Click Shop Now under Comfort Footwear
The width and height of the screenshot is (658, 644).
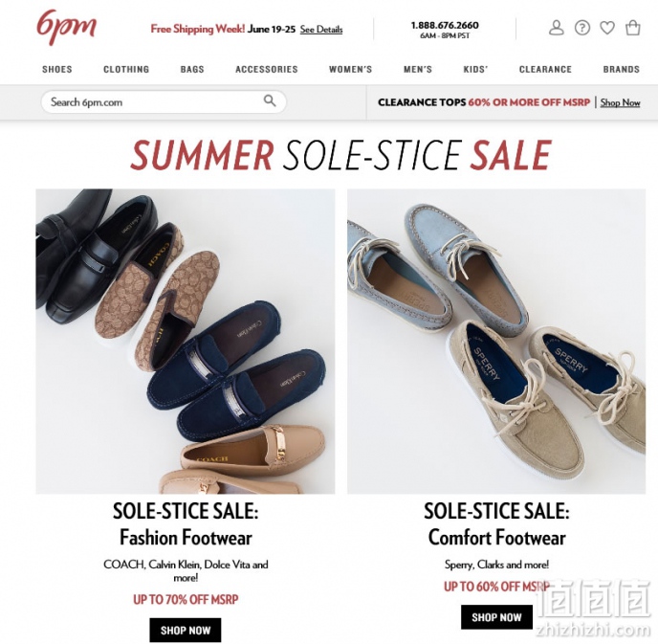496,616
